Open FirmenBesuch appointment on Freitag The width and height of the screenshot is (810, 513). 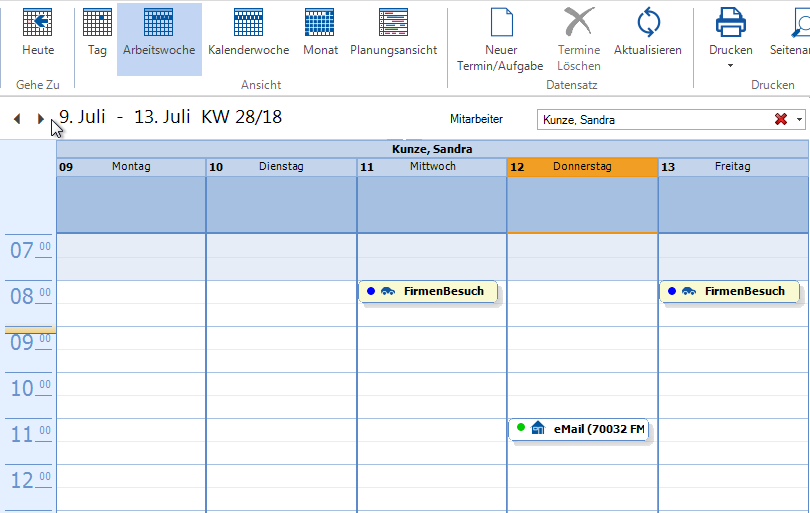click(729, 291)
